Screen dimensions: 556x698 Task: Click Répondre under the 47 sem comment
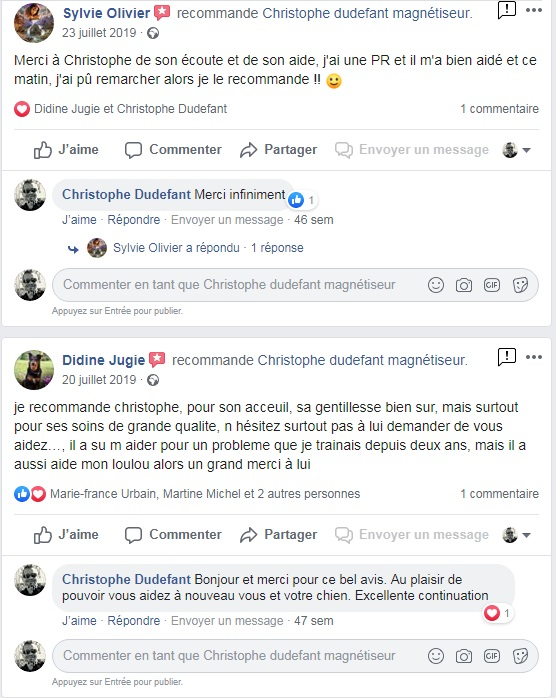pyautogui.click(x=134, y=621)
